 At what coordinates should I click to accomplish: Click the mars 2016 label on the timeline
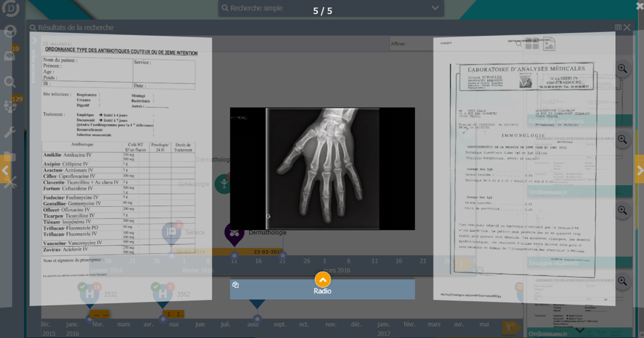click(x=337, y=270)
